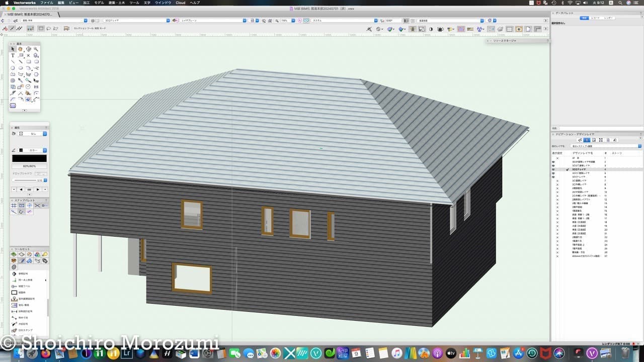Toggle visibility of the 3D1Fレイヤ layer
644x362 pixels.
click(x=553, y=177)
